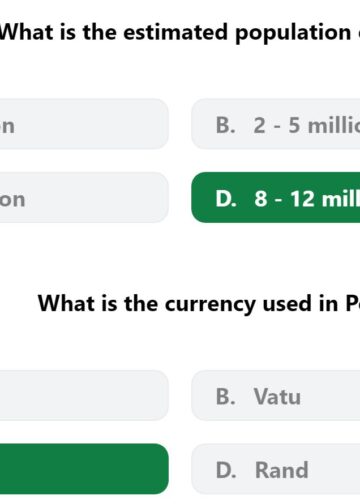This screenshot has width=360, height=504.
Task: Click the letter 'B.' beside 2 - 5 million
Action: click(226, 126)
